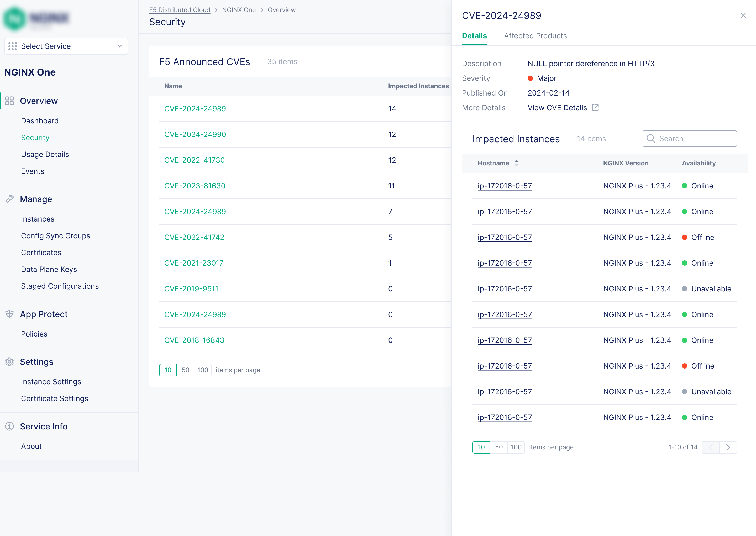Click the Overview grid icon in sidebar
This screenshot has width=756, height=536.
9,101
